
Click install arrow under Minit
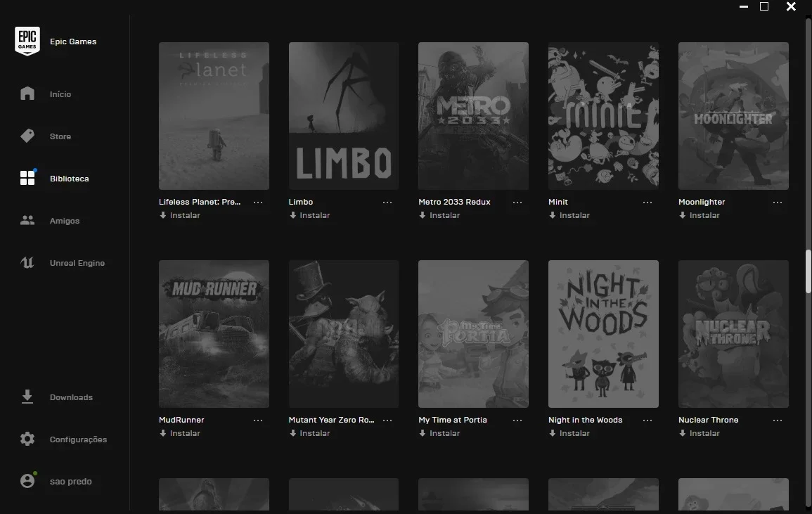552,215
